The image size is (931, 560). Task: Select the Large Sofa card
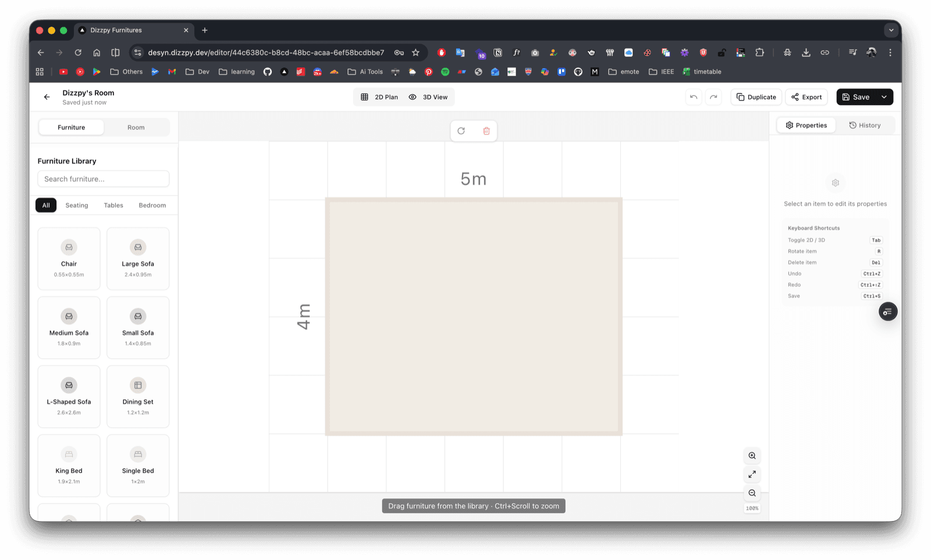pyautogui.click(x=138, y=259)
